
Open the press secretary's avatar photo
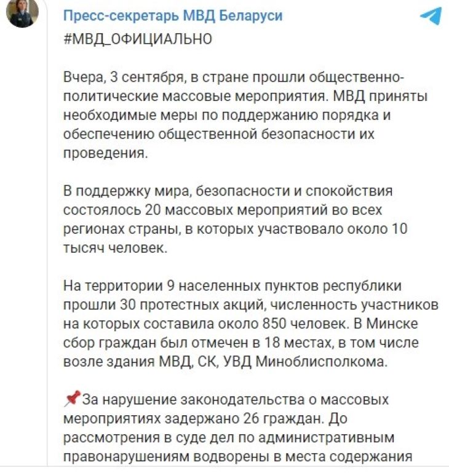[23, 12]
